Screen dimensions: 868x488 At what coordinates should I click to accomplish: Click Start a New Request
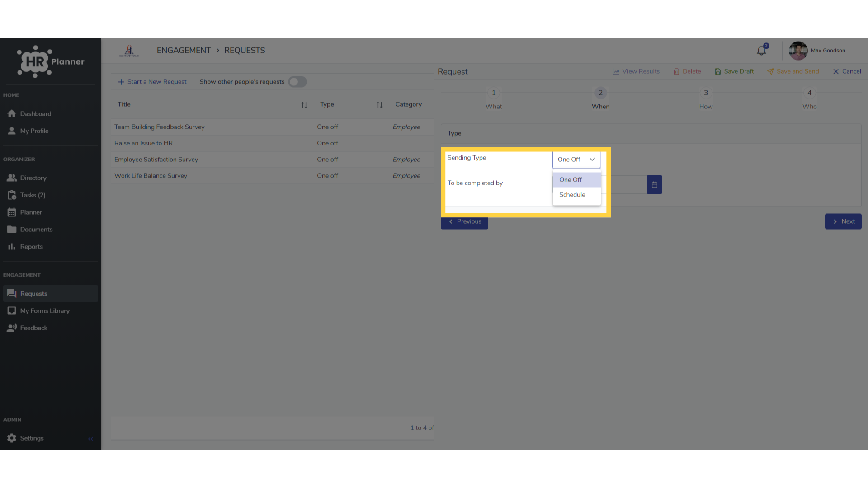pos(152,82)
